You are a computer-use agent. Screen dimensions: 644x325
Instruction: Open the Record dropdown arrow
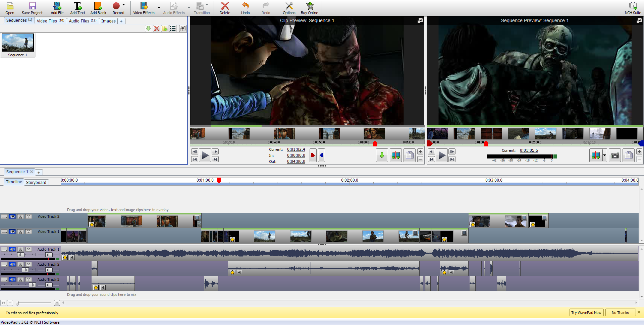point(123,5)
